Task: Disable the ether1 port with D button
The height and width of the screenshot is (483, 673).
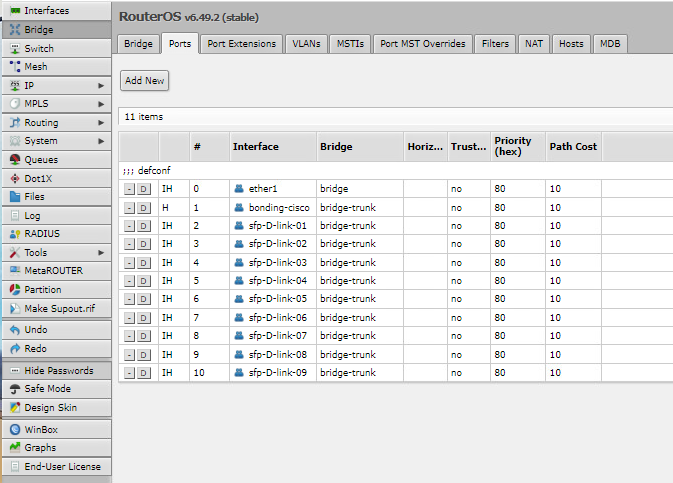Action: [144, 189]
